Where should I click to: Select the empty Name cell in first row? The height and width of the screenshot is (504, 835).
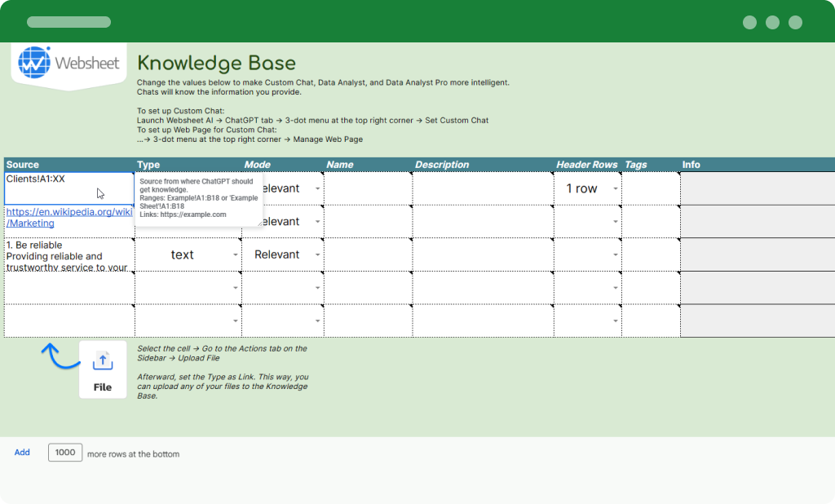(x=368, y=188)
